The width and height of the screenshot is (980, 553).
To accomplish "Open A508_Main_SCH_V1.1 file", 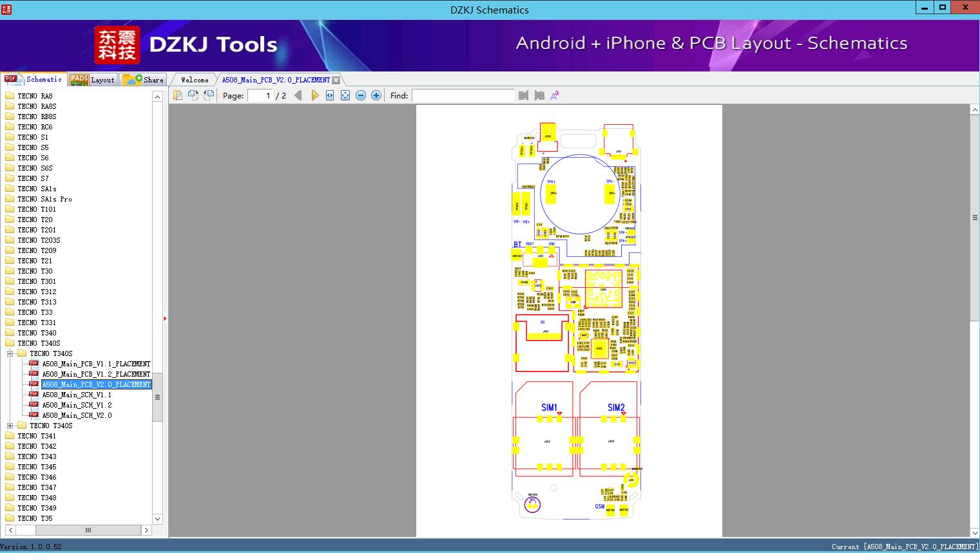I will coord(77,395).
